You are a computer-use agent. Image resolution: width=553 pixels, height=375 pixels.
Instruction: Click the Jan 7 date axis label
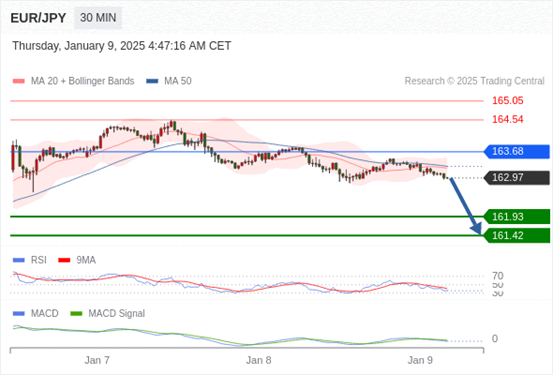(97, 361)
